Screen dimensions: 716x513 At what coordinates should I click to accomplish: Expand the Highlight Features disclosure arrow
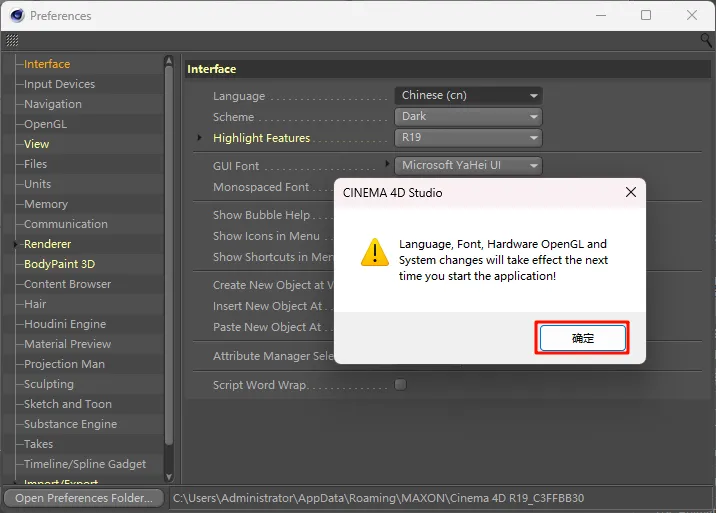[x=199, y=138]
